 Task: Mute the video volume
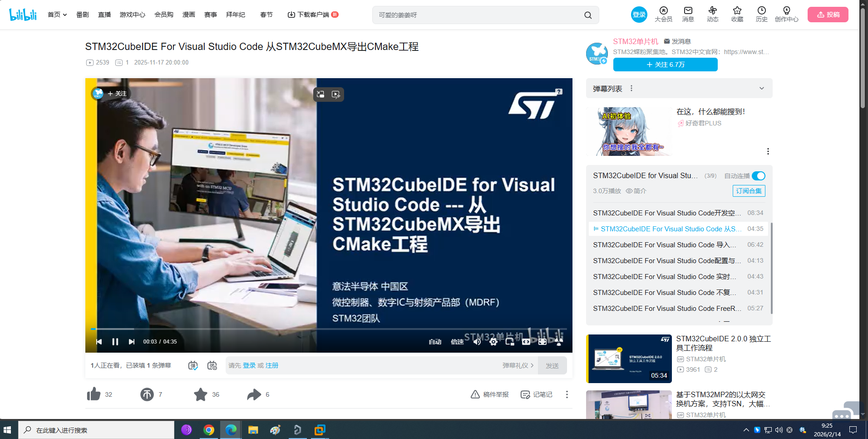[477, 342]
